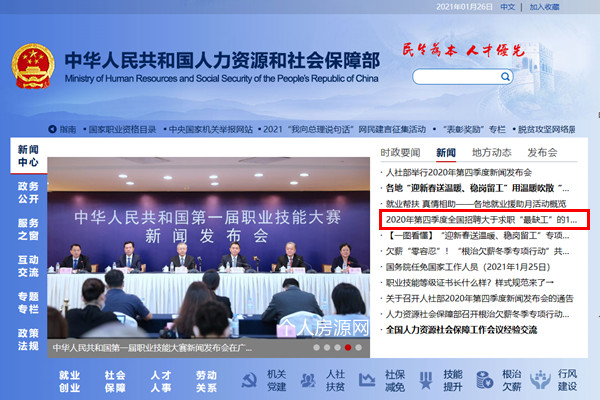
Task: Open news 欠薪 零容忍 根治欠薪冬季专项行动 共...
Action: [477, 251]
